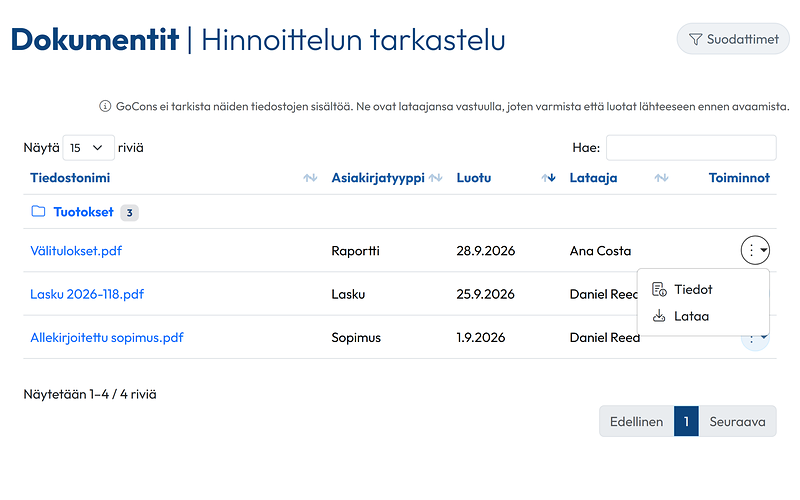Focus the Hae search field
The width and height of the screenshot is (800, 500).
tap(691, 148)
